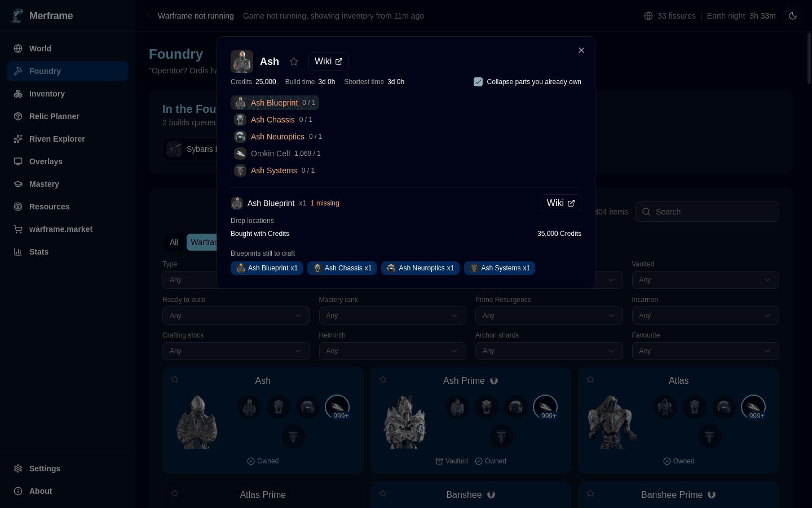Open Wiki link for Ash Blueprint section
This screenshot has width=812, height=508.
click(561, 203)
